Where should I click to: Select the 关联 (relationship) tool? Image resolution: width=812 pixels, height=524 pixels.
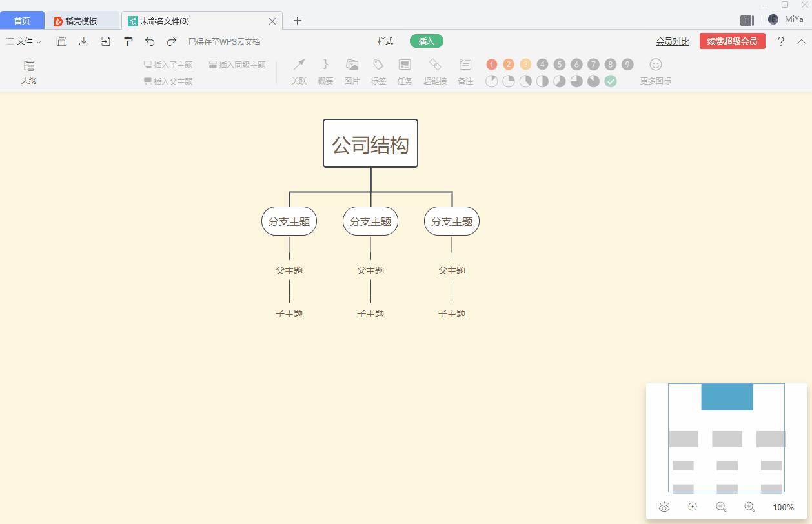click(x=298, y=71)
